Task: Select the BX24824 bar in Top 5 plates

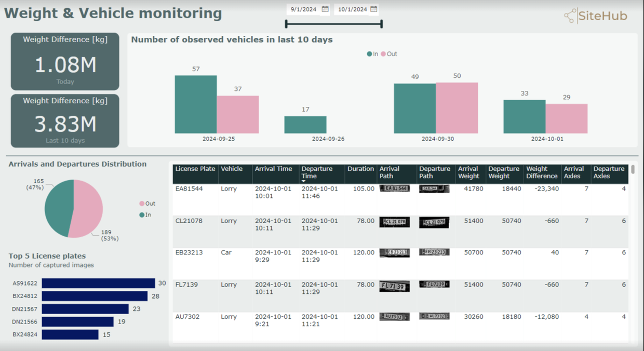Action: point(70,335)
